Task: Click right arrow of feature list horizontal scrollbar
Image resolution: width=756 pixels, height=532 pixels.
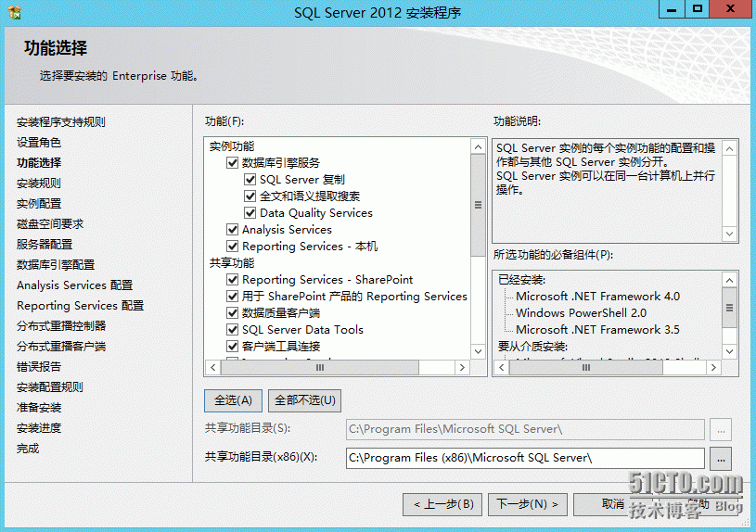Action: coord(462,368)
